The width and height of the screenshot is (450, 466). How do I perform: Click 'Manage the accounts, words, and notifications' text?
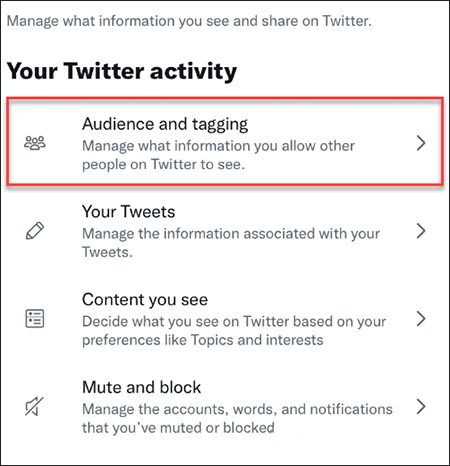pyautogui.click(x=237, y=409)
